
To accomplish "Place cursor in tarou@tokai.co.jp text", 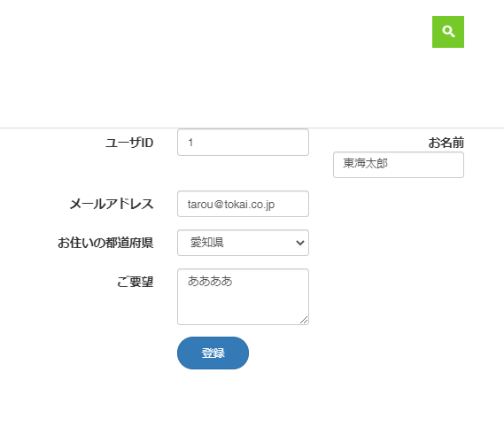I will click(x=231, y=205).
